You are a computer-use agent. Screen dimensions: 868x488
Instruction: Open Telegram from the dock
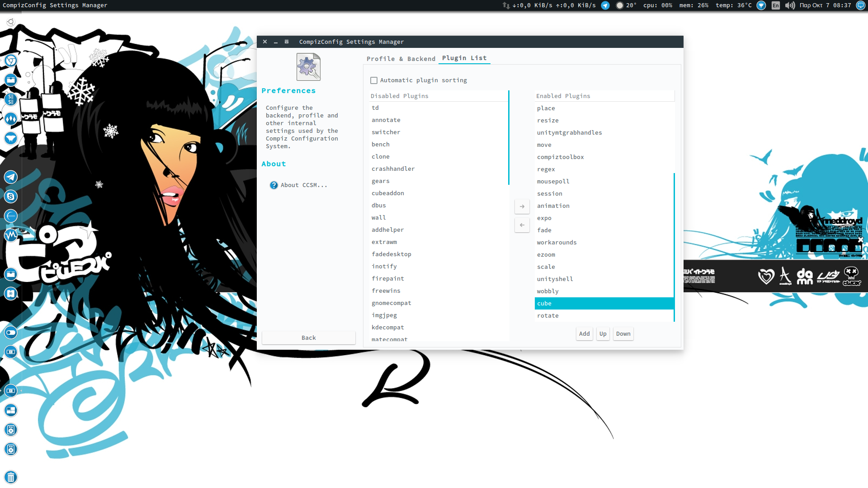11,177
